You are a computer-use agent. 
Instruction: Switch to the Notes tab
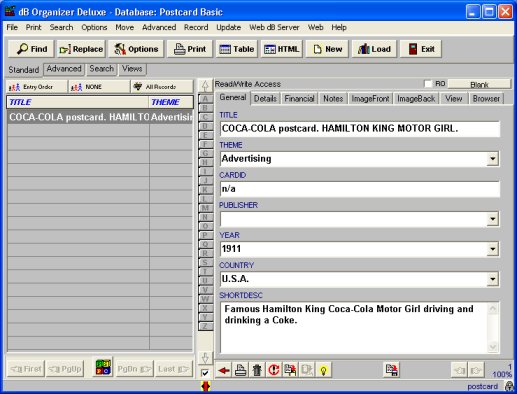tap(333, 99)
